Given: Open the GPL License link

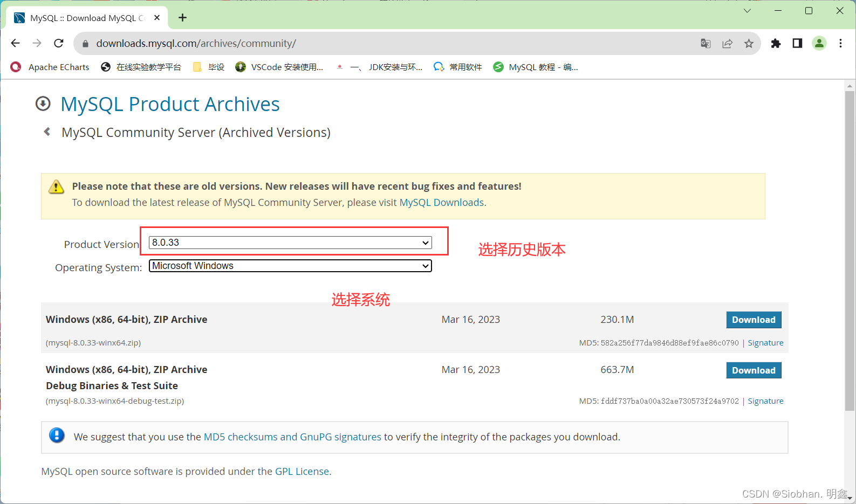Looking at the screenshot, I should (302, 471).
